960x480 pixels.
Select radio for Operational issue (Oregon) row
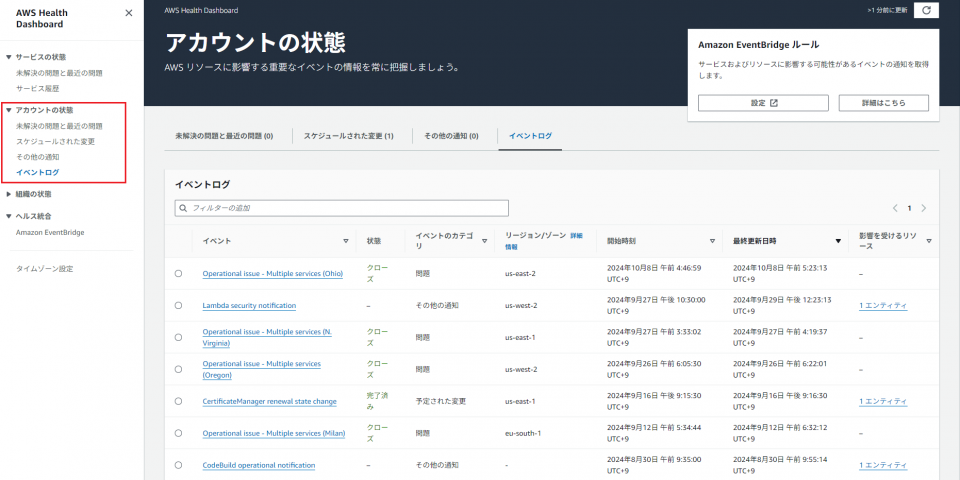(x=178, y=369)
